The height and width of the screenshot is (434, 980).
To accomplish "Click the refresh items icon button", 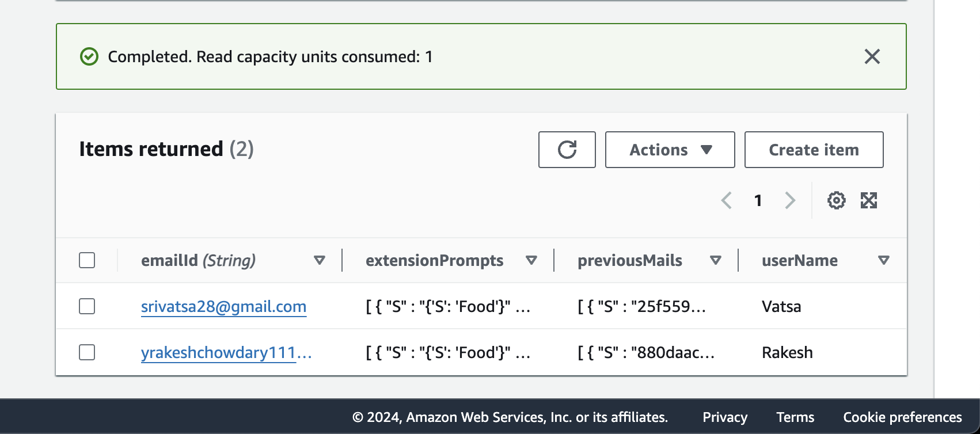I will tap(567, 150).
